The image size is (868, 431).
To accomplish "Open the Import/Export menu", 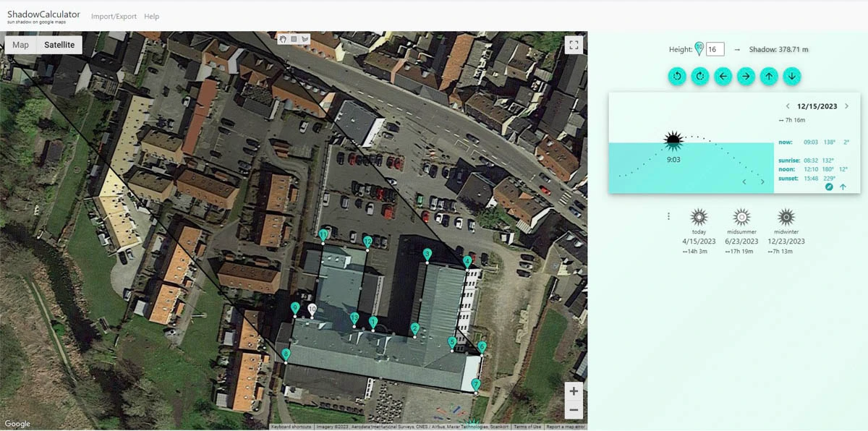I will (114, 17).
